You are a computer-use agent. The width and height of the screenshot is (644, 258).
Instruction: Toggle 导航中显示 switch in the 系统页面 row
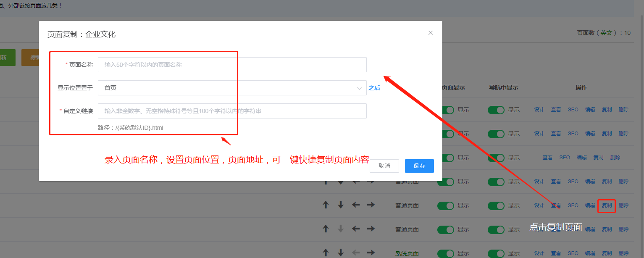496,253
